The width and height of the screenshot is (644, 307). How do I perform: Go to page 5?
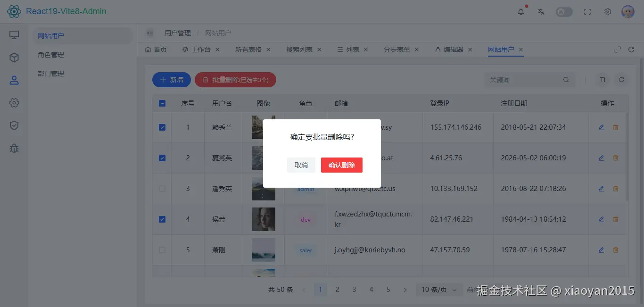tap(388, 290)
